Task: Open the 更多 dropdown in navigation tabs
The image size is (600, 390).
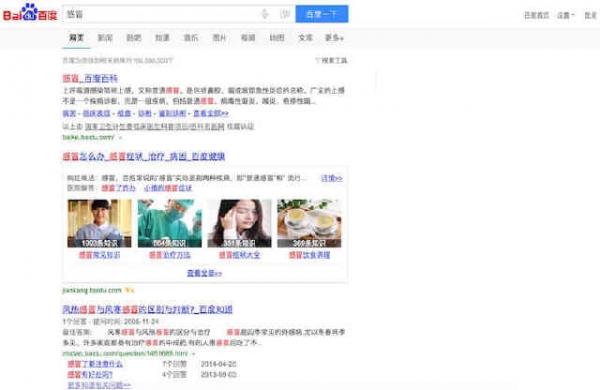Action: pyautogui.click(x=334, y=38)
